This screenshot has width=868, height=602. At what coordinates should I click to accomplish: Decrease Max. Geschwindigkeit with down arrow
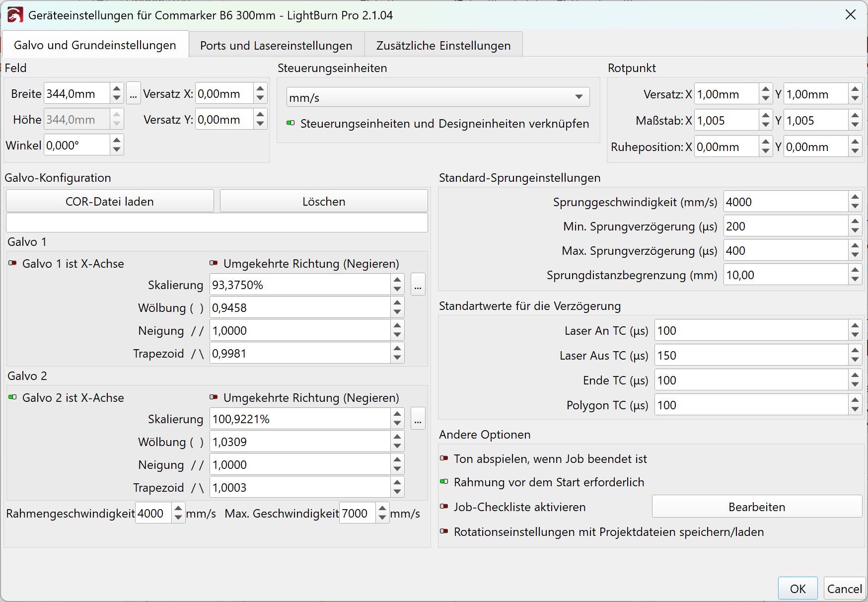click(382, 518)
